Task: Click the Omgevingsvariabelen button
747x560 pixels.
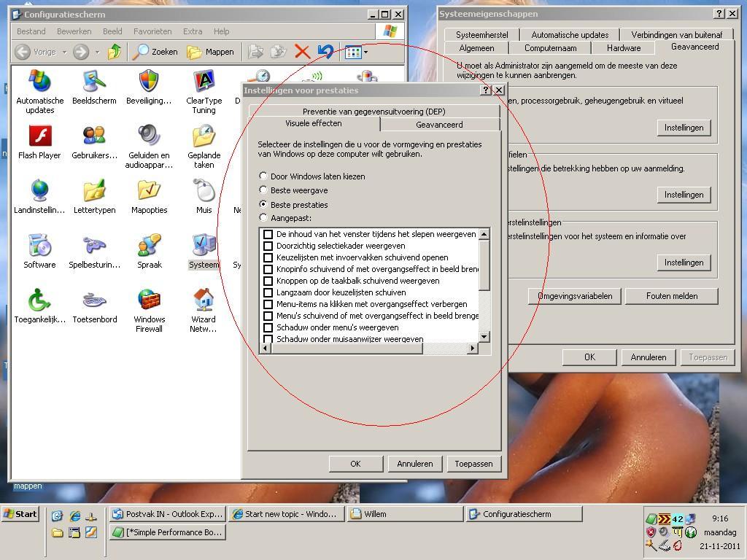Action: click(x=575, y=296)
